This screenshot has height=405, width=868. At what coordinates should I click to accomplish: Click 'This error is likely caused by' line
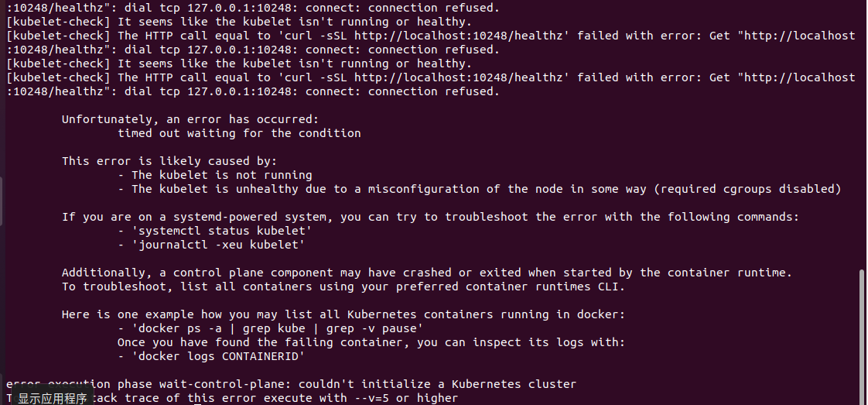tap(169, 161)
